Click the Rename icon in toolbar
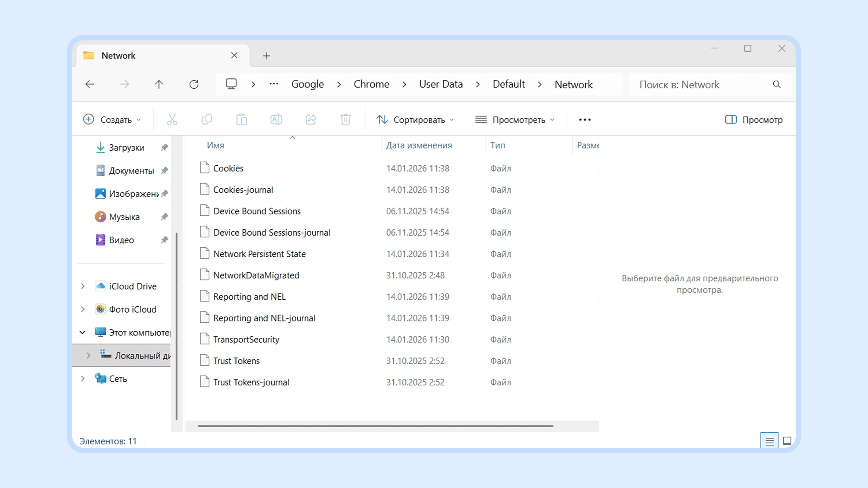The image size is (868, 488). click(x=276, y=120)
